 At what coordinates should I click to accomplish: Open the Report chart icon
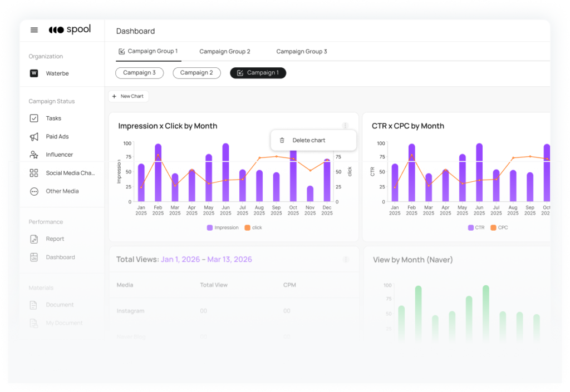34,239
